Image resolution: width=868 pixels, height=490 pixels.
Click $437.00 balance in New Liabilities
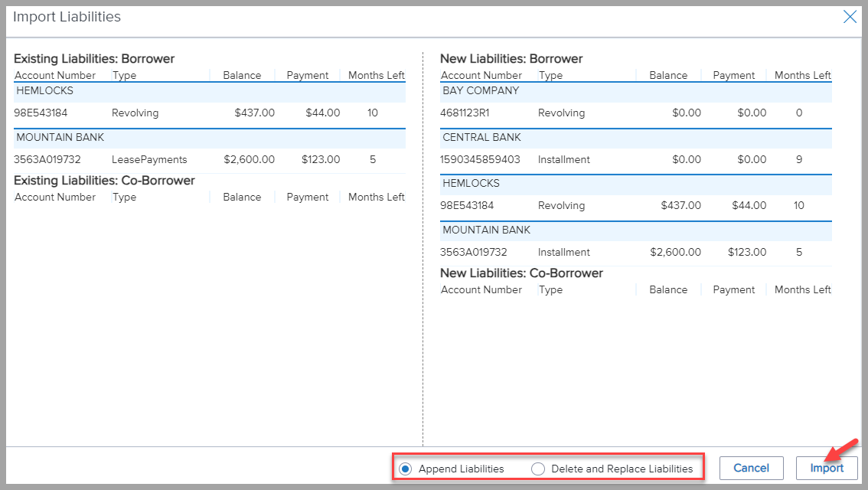pyautogui.click(x=681, y=205)
